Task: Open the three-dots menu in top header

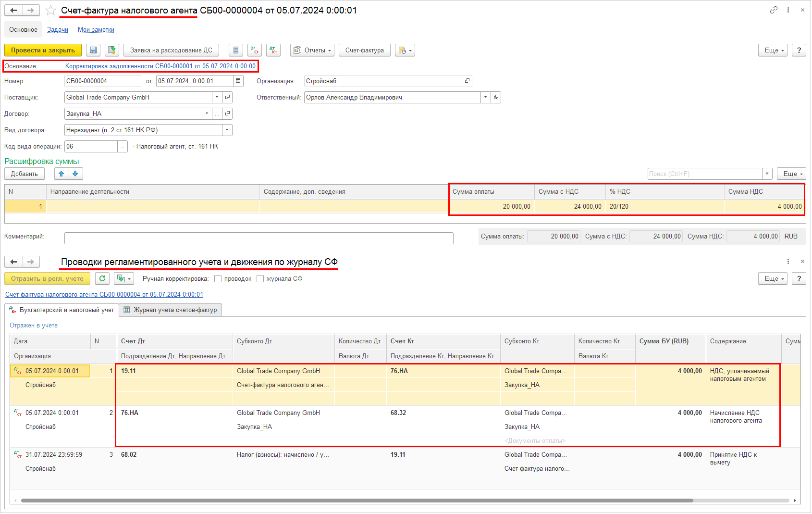Action: 788,10
